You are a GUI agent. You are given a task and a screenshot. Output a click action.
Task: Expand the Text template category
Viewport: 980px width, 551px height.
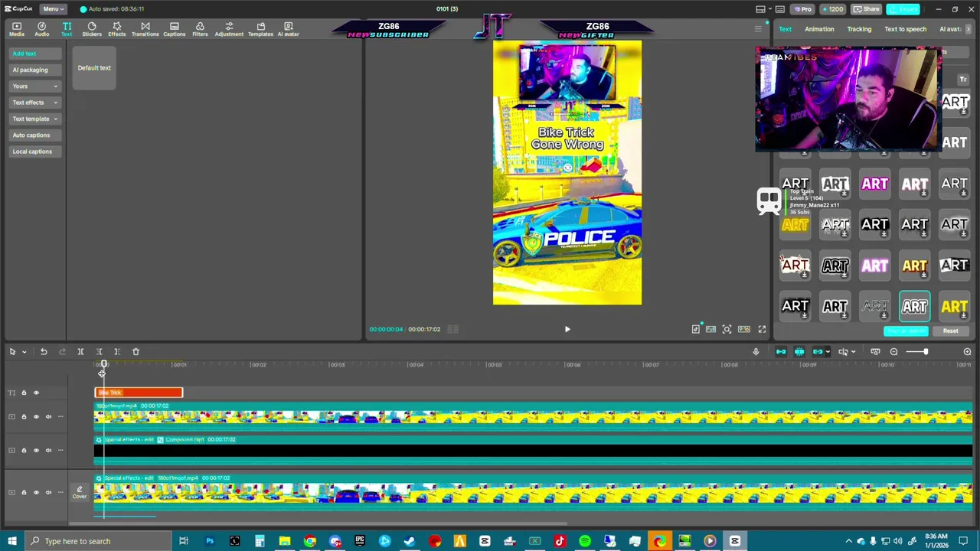coord(34,119)
